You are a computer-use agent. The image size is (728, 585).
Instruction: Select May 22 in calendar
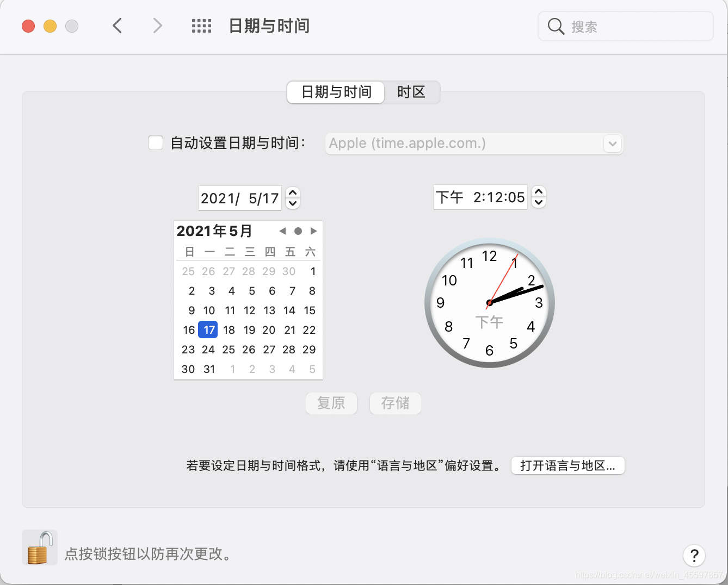[x=309, y=330]
